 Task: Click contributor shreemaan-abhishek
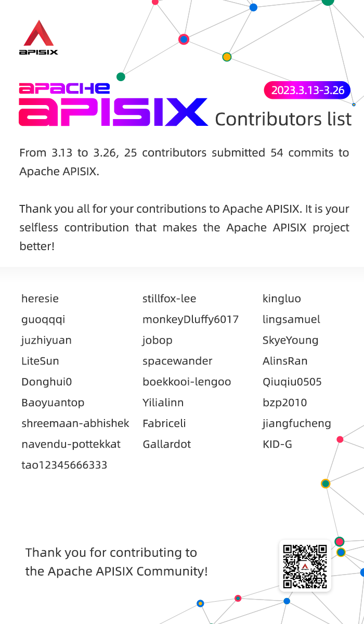point(75,423)
